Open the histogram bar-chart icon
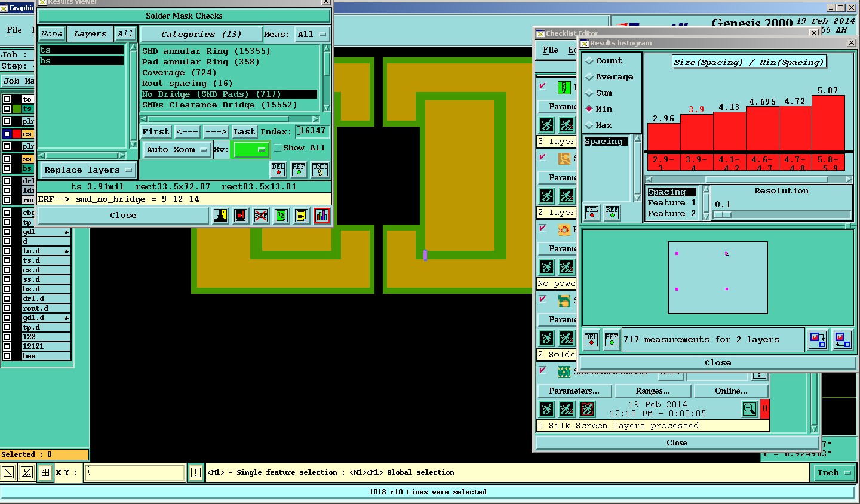The image size is (860, 504). 322,216
